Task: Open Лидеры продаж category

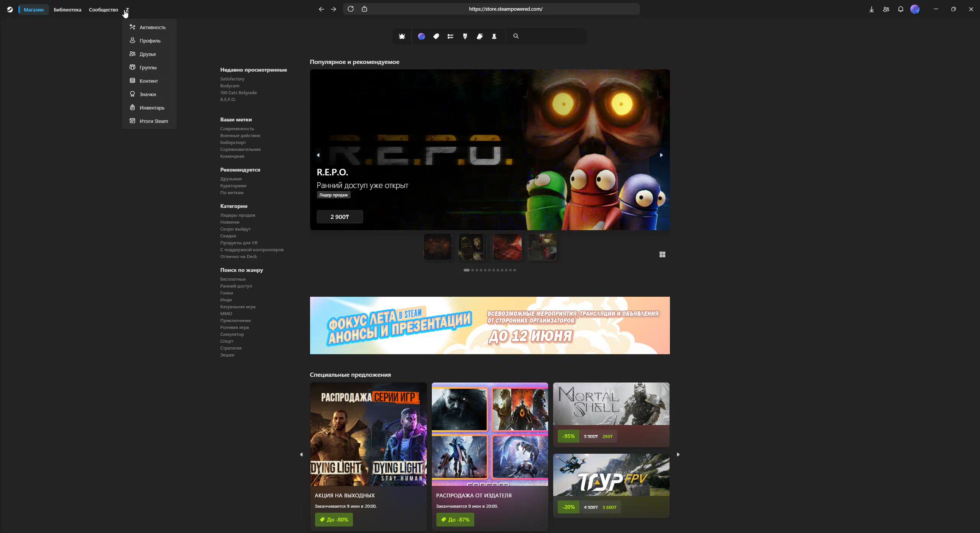Action: 238,215
